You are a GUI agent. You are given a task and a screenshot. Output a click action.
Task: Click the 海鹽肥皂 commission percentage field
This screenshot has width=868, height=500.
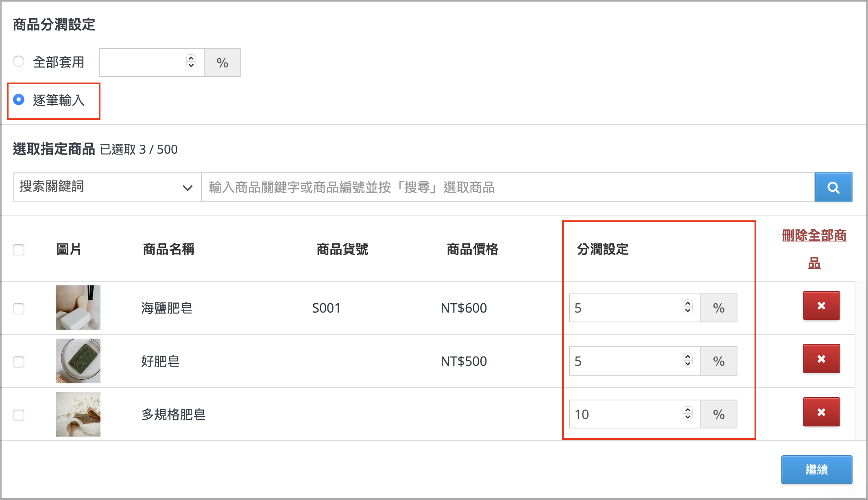coord(635,308)
